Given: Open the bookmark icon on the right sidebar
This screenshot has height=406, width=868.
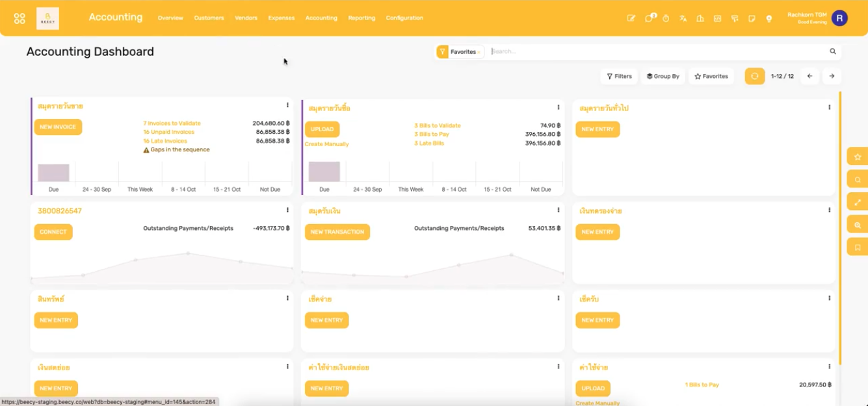Looking at the screenshot, I should click(857, 247).
